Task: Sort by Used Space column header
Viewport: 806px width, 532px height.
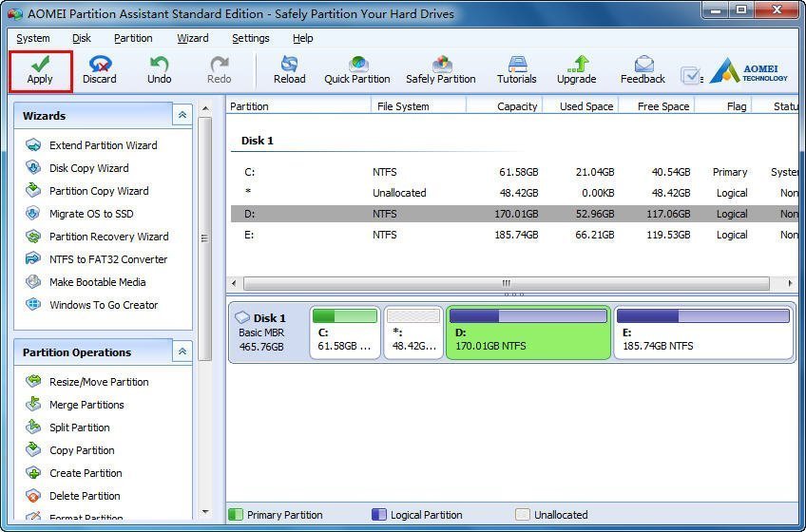Action: tap(581, 106)
